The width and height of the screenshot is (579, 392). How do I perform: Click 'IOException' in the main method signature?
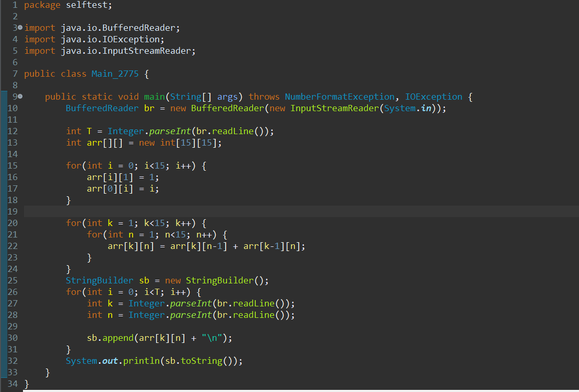pyautogui.click(x=433, y=97)
